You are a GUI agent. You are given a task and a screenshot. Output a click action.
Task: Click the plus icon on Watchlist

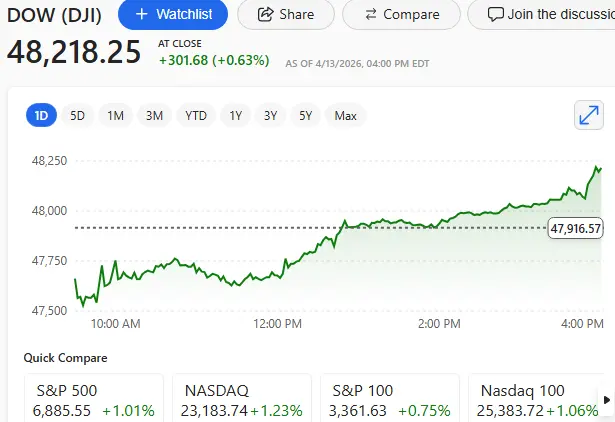(141, 15)
